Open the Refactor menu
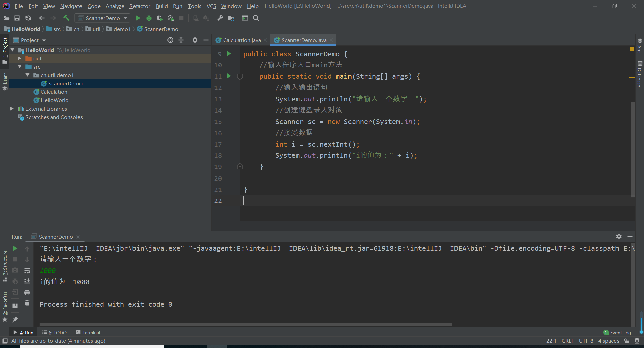 click(140, 6)
